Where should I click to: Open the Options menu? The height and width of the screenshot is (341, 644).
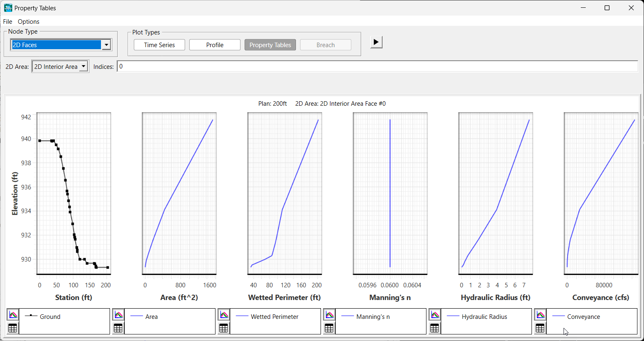28,21
